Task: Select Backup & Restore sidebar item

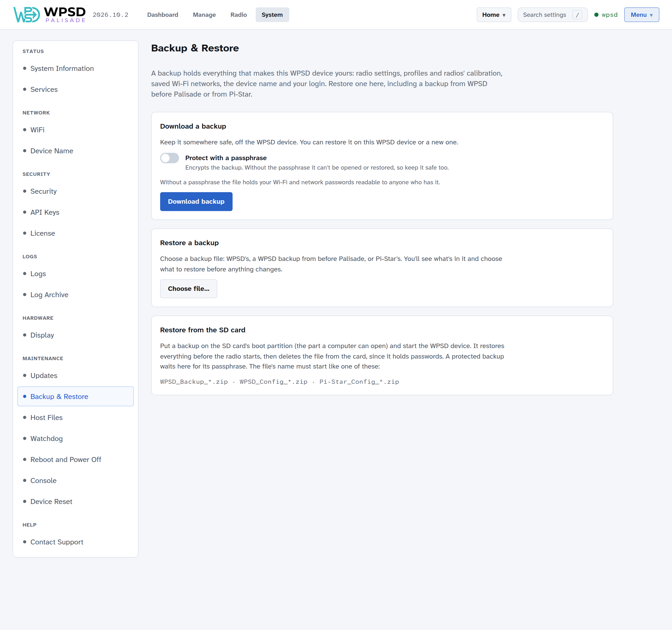Action: coord(75,396)
